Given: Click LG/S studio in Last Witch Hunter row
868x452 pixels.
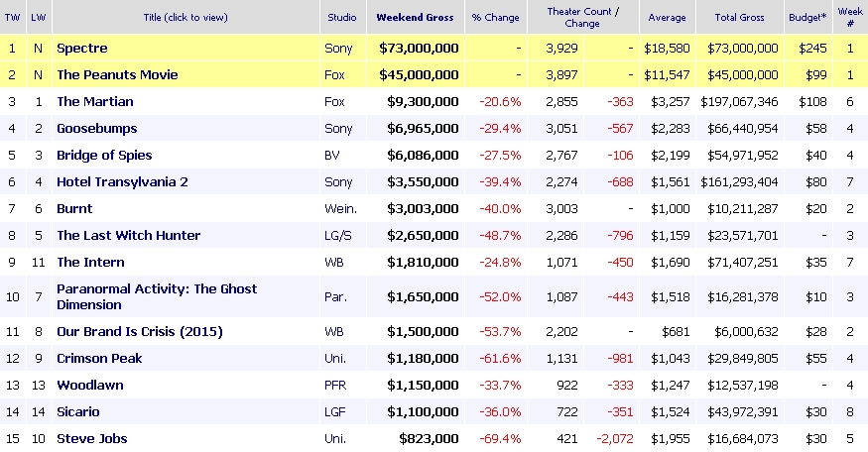Looking at the screenshot, I should (337, 236).
